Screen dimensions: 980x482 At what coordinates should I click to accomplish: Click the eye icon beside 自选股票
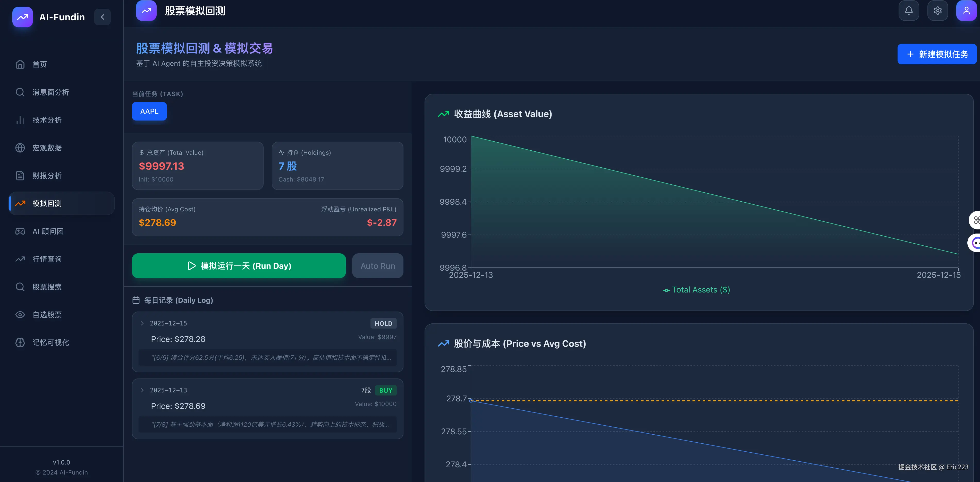[x=20, y=315]
